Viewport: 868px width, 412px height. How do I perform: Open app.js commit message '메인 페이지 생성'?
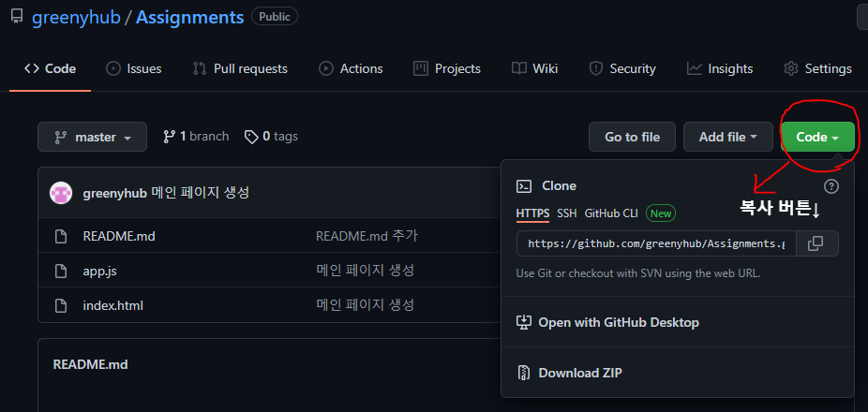(365, 271)
